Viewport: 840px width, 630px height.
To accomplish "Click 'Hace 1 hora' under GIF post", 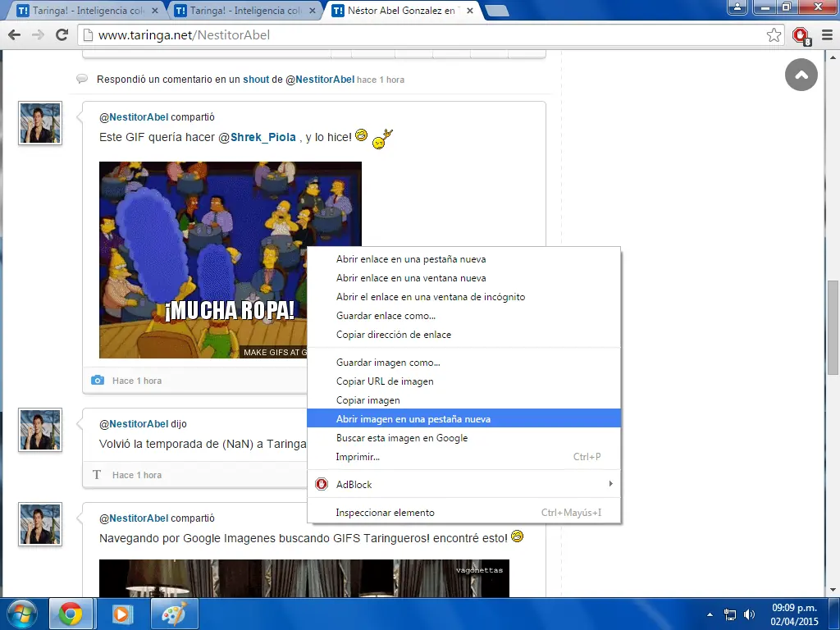I will pyautogui.click(x=137, y=381).
